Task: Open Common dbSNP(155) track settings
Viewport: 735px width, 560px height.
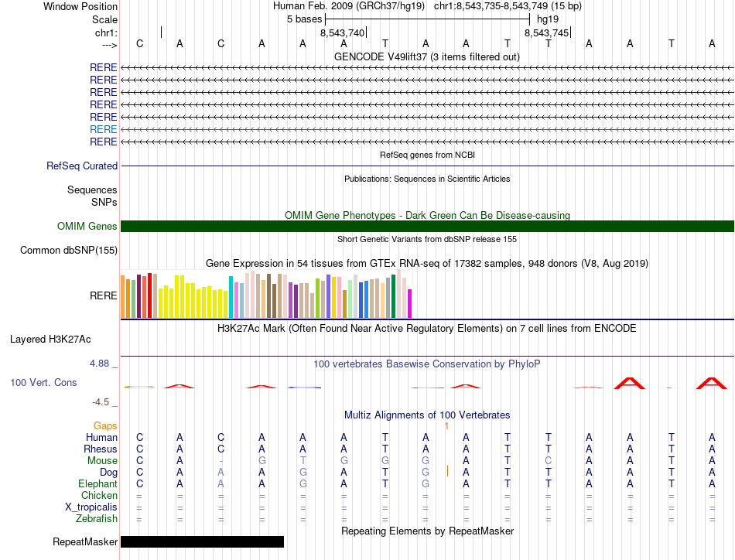Action: click(x=69, y=251)
